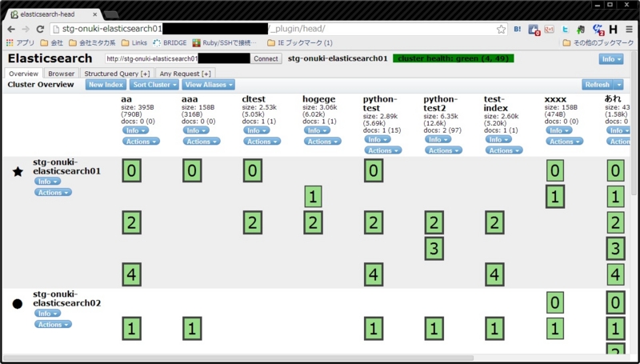Open the arrow dropdown beside Refresh
640x364 pixels.
pyautogui.click(x=619, y=85)
